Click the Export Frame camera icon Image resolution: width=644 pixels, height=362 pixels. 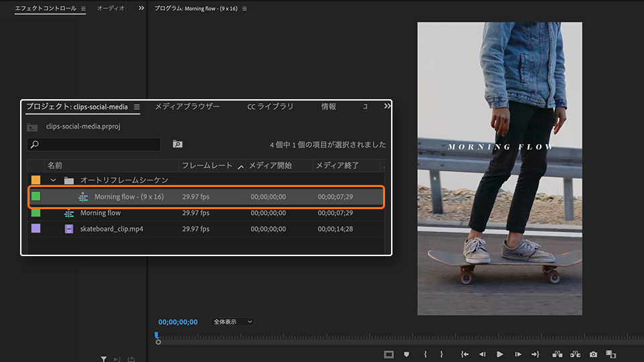coord(593,354)
